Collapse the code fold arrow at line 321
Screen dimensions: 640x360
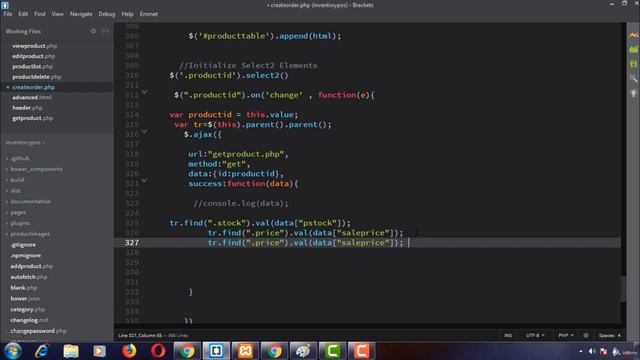click(x=144, y=180)
